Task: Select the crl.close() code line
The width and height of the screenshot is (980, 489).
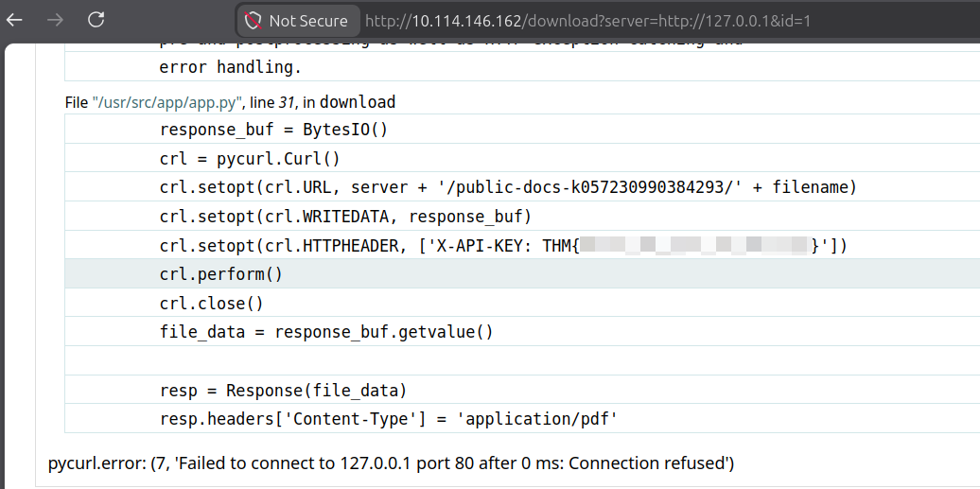Action: pos(212,304)
